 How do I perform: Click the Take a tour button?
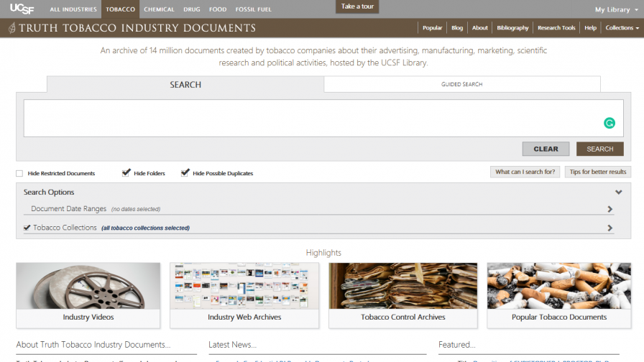pos(357,6)
